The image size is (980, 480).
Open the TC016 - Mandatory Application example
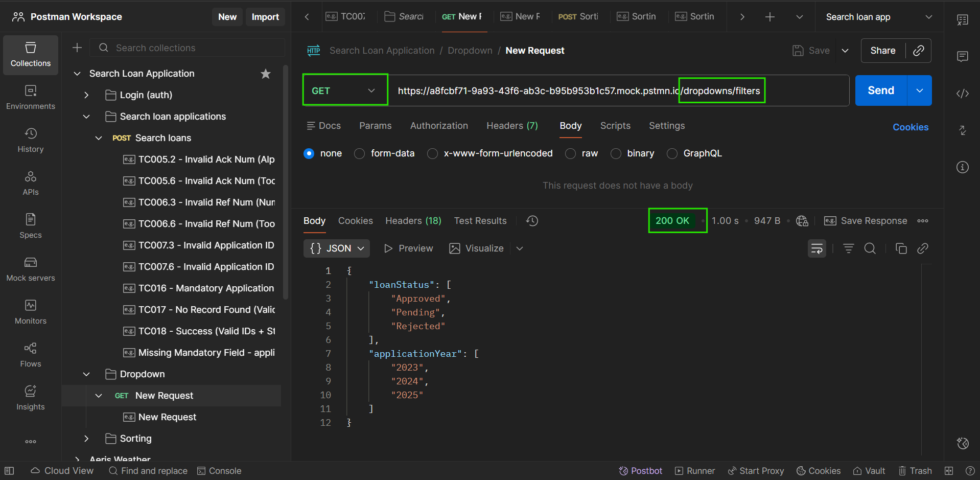click(199, 288)
